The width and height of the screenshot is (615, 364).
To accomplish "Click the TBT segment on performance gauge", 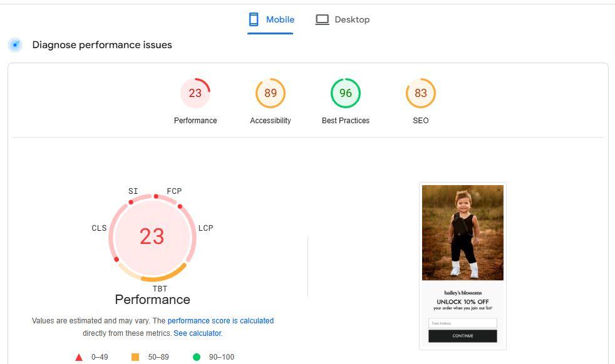I will (165, 275).
